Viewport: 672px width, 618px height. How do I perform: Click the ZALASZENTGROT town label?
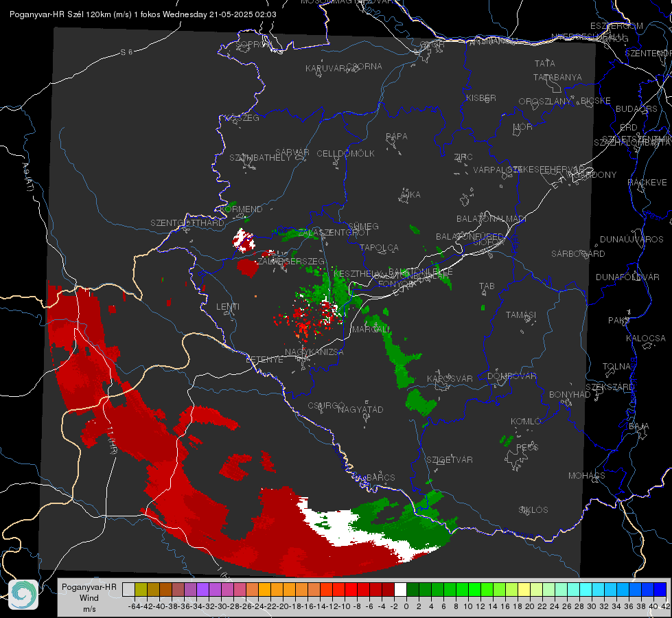pos(334,233)
